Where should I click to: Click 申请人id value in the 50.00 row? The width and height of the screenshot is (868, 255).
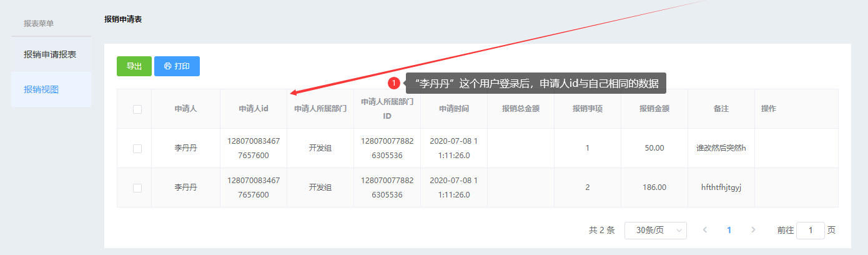[x=254, y=148]
